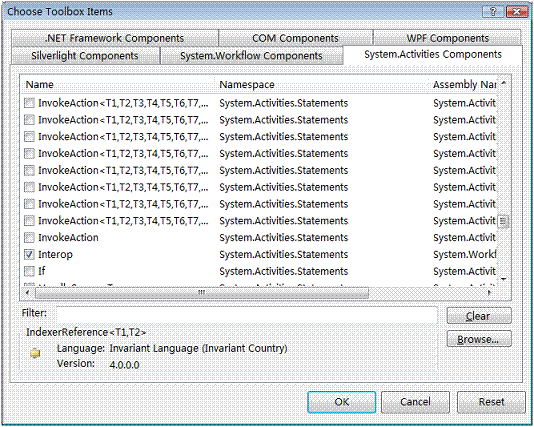Select the WPF Components tab
The image size is (534, 427).
pyautogui.click(x=447, y=38)
